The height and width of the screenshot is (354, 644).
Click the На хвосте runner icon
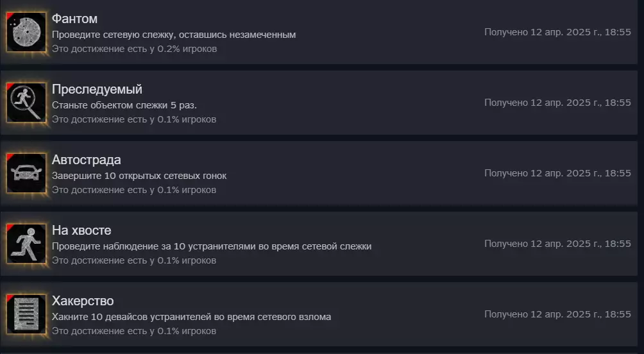pyautogui.click(x=26, y=244)
